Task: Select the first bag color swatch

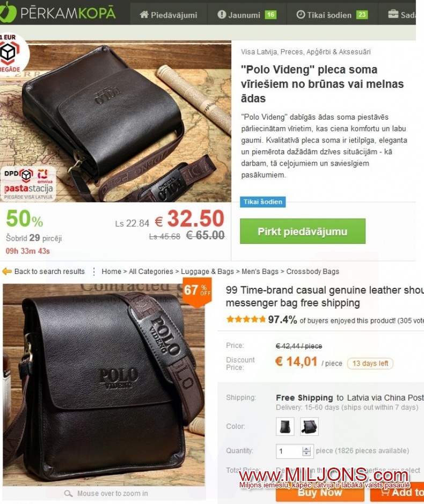Action: click(285, 427)
